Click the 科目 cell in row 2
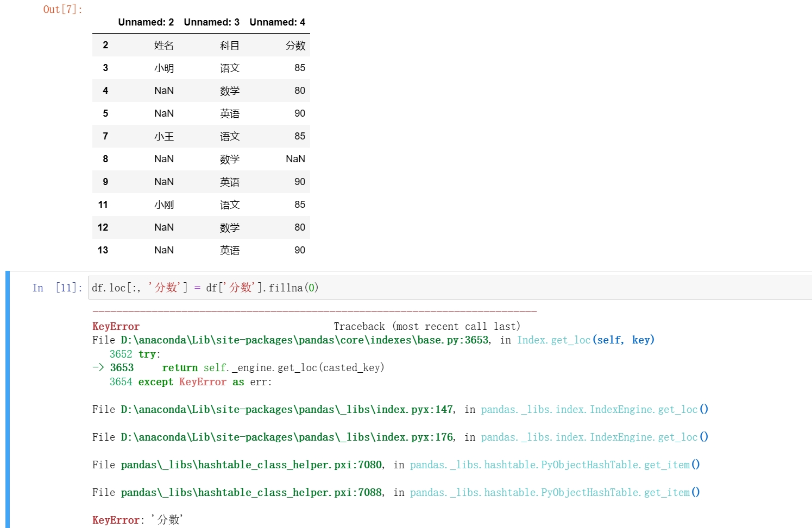The width and height of the screenshot is (812, 528). (229, 45)
